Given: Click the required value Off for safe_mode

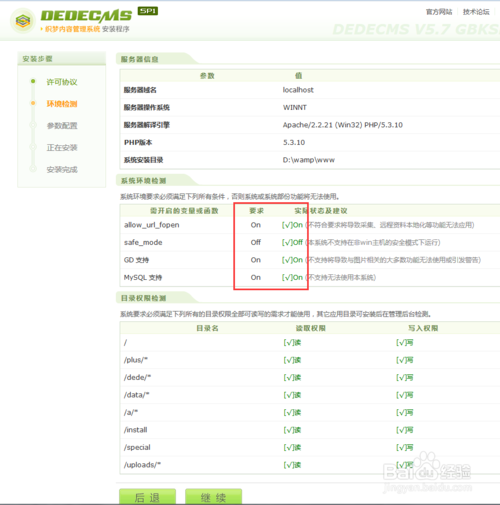Looking at the screenshot, I should [256, 242].
